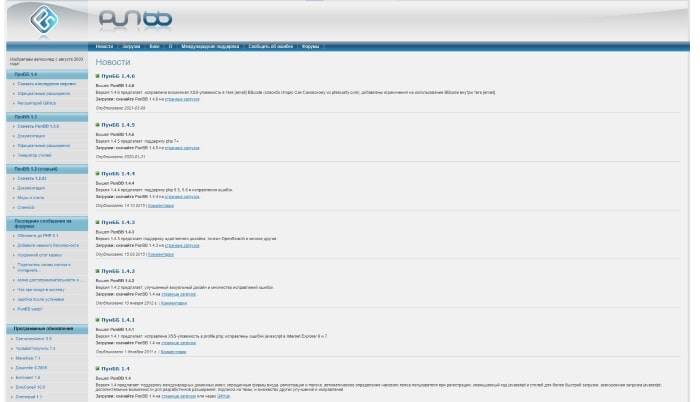Follow download page link under ПунББ 1.4.2
This screenshot has height=402, width=700.
[x=179, y=294]
